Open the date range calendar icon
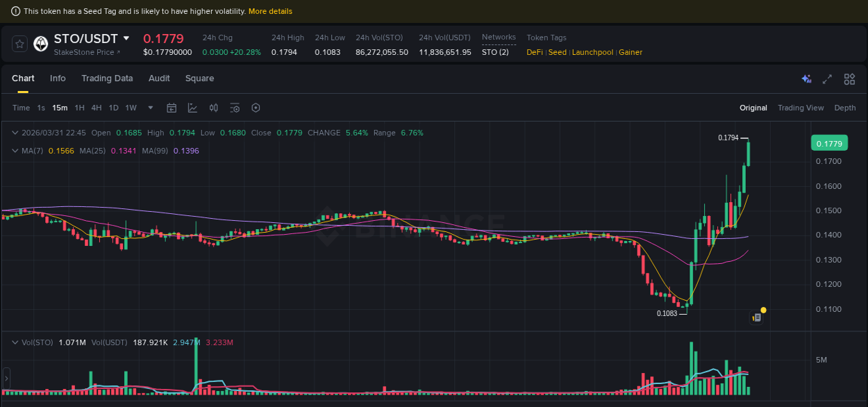 pos(172,108)
